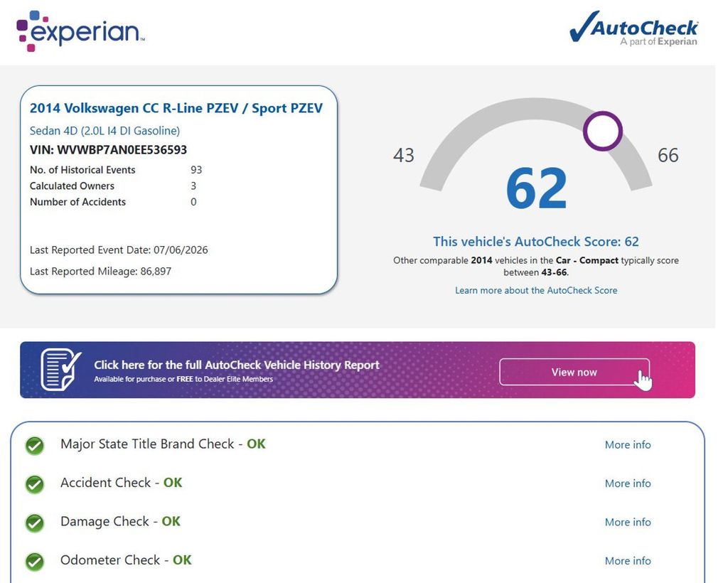Screen dimensions: 728x583
Task: Open Learn more about the AutoCheck Score
Action: pyautogui.click(x=536, y=290)
